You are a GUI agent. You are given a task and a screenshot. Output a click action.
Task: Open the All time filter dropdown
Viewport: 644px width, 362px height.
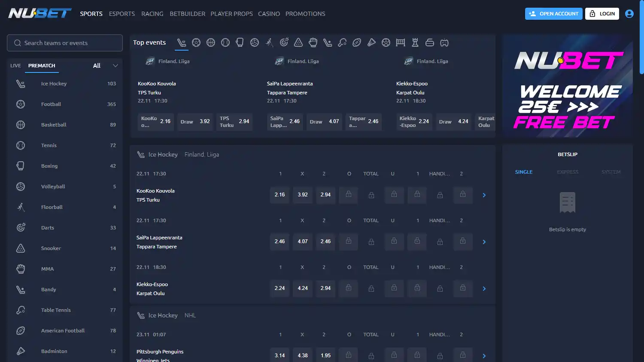coord(105,66)
